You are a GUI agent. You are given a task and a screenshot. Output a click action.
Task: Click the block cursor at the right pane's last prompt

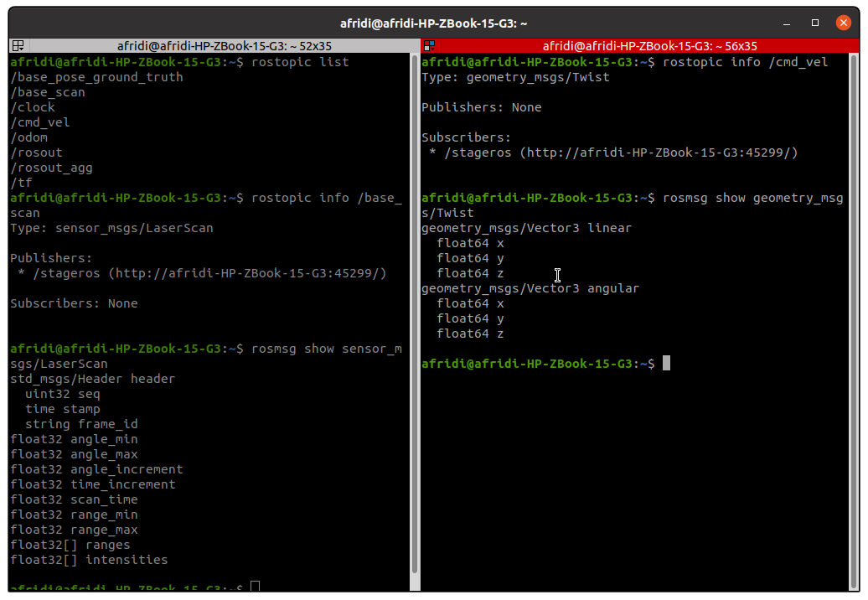pos(667,363)
